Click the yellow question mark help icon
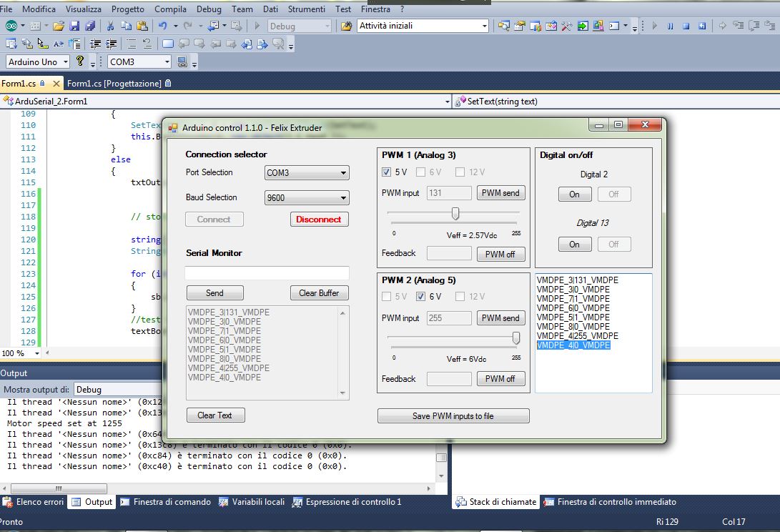This screenshot has width=780, height=532. click(79, 61)
